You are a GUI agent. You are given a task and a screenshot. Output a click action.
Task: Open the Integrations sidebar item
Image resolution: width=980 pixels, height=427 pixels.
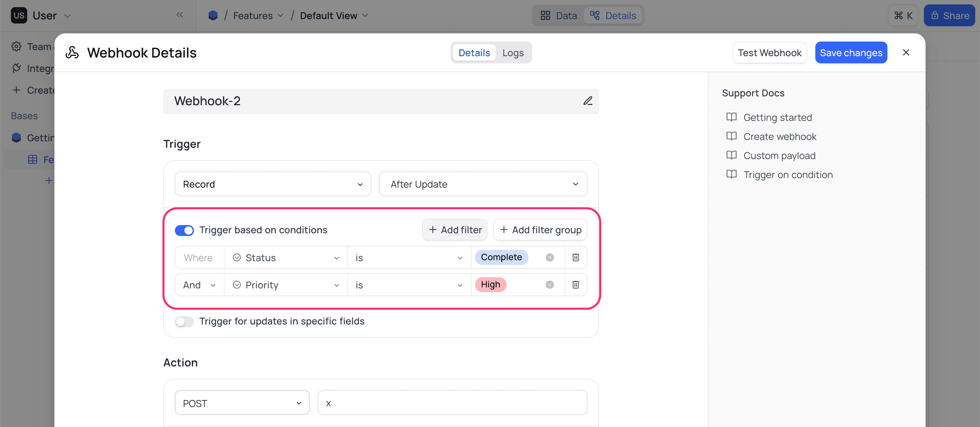(x=16, y=68)
